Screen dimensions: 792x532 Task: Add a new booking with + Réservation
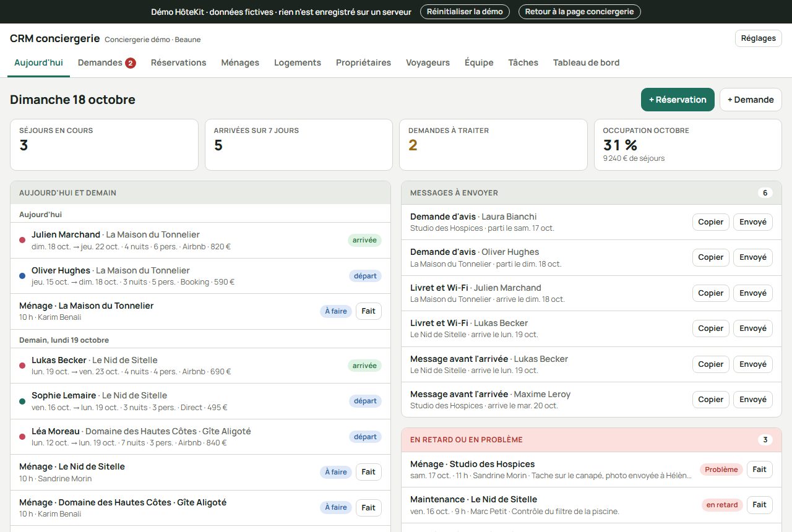[x=678, y=100]
